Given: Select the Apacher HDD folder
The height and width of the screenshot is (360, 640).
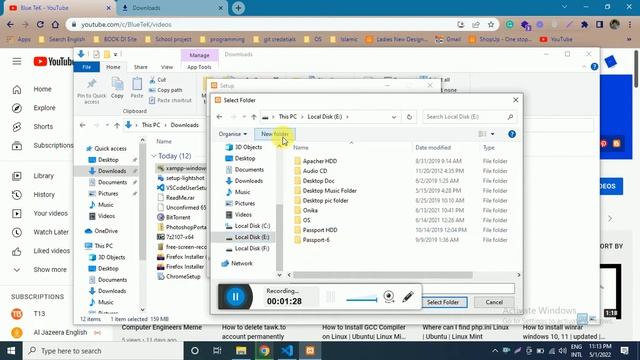Looking at the screenshot, I should 320,161.
